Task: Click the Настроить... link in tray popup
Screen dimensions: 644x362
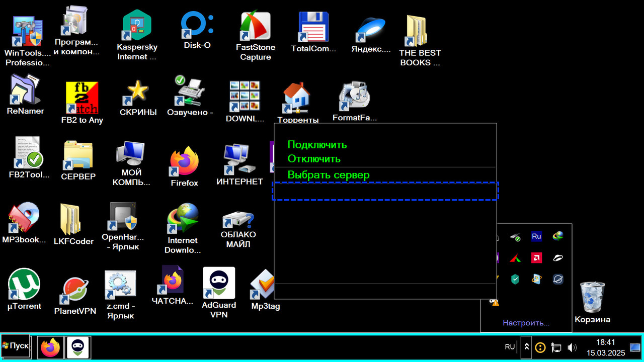Action: coord(526,323)
